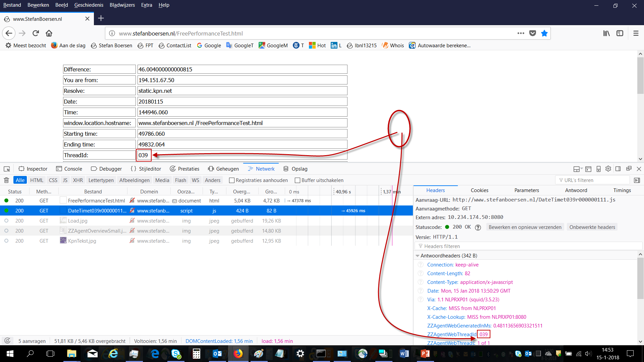Switch to the Timings tab
644x362 pixels.
[622, 190]
